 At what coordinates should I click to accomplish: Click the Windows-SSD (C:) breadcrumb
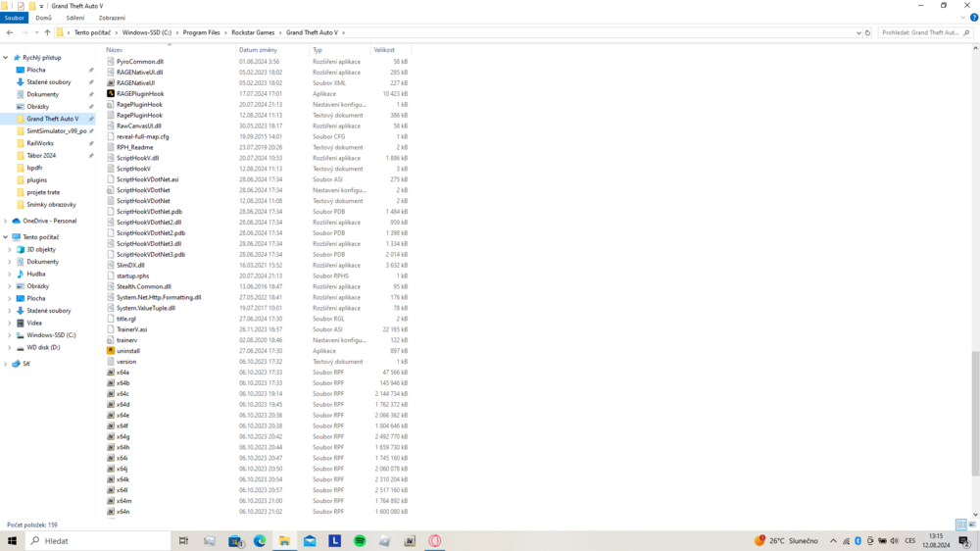coord(147,32)
